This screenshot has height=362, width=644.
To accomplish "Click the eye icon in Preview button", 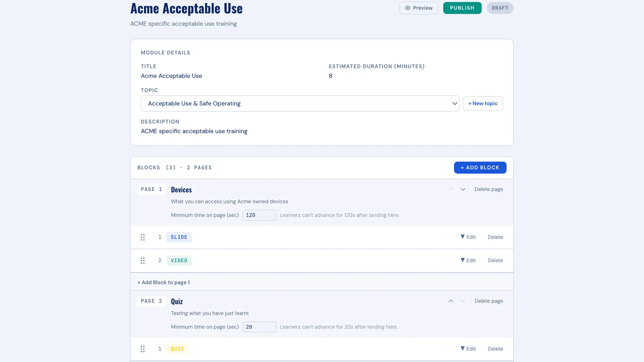I will tap(407, 8).
